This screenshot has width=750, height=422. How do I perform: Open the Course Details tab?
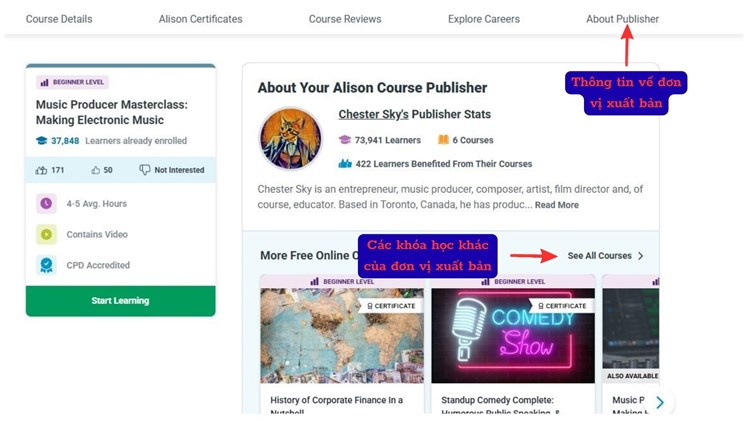(x=59, y=19)
